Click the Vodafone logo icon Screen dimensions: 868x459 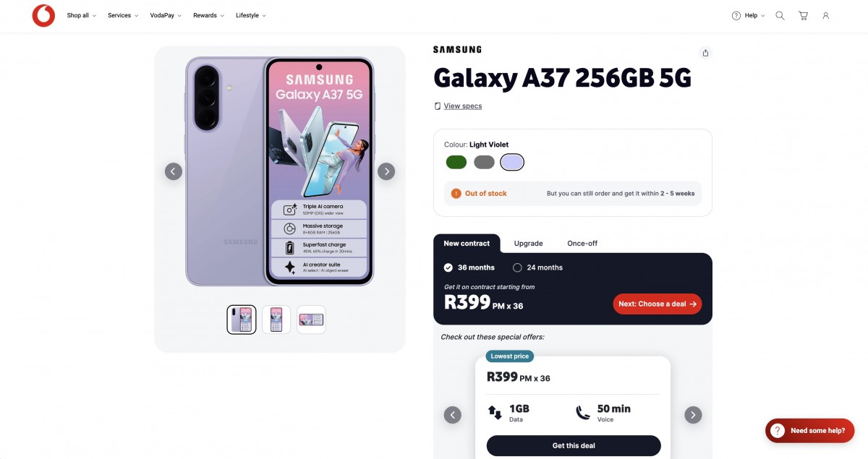click(43, 15)
